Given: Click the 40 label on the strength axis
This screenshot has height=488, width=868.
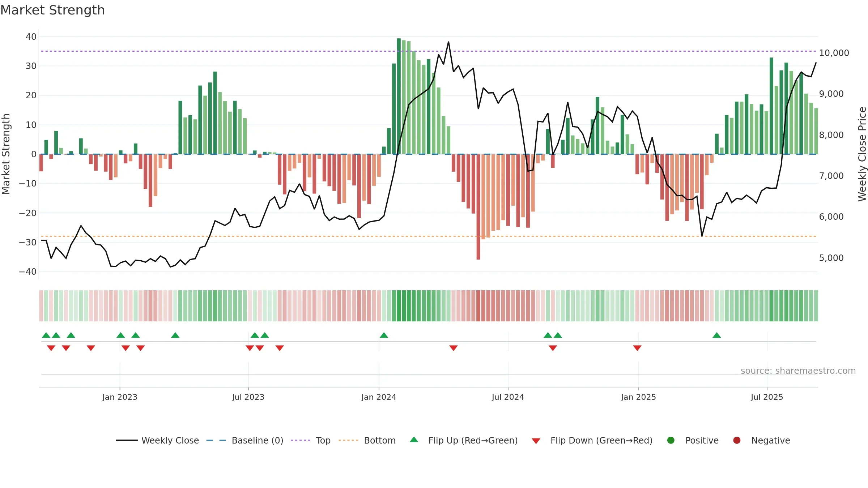Looking at the screenshot, I should coord(31,37).
